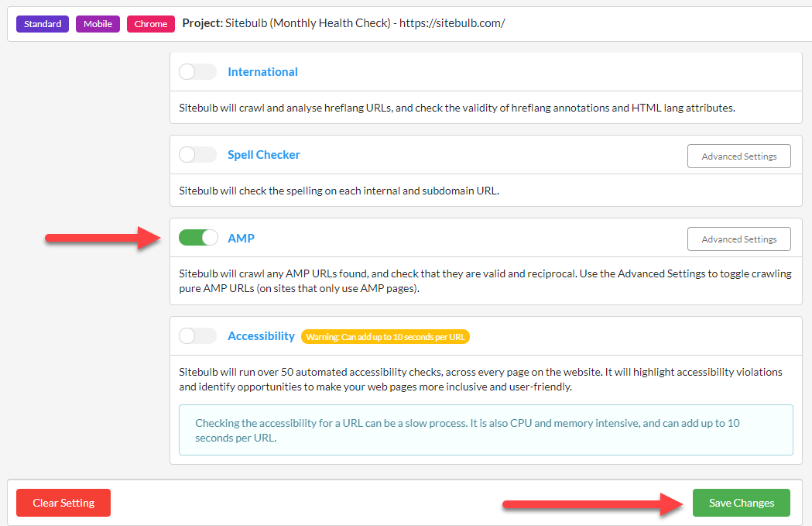Select the pink Chrome badge
Image resolution: width=812 pixels, height=526 pixels.
click(x=151, y=24)
